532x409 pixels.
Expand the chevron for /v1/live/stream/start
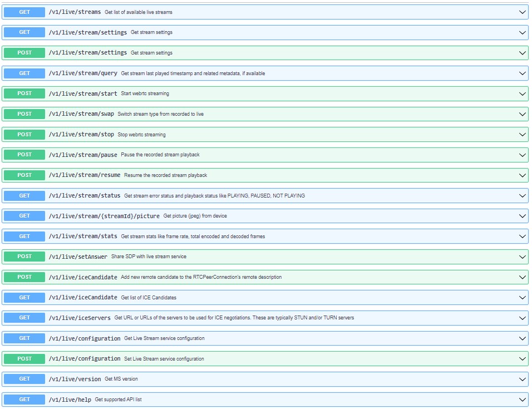pyautogui.click(x=522, y=93)
